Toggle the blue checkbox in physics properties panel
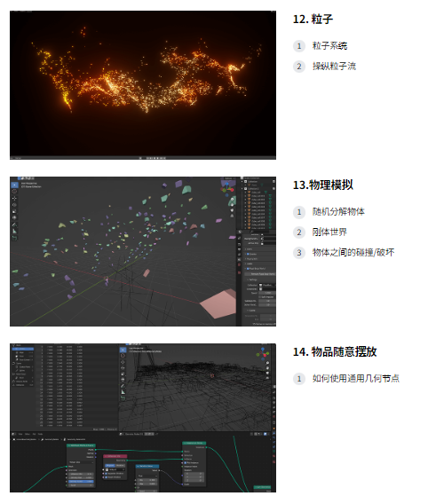The width and height of the screenshot is (444, 504). click(248, 269)
